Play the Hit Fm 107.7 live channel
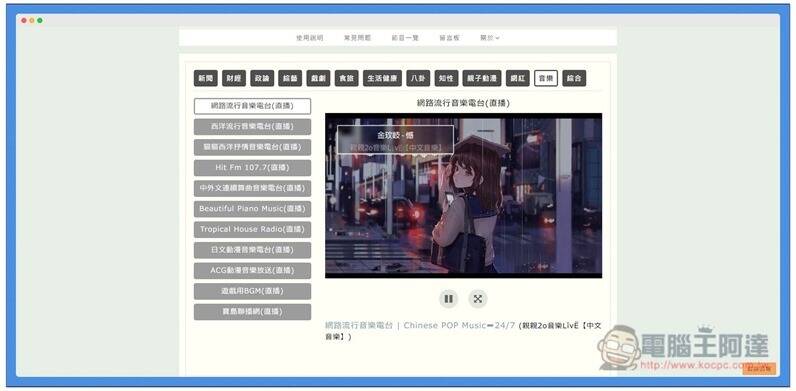This screenshot has width=796, height=391. 252,168
